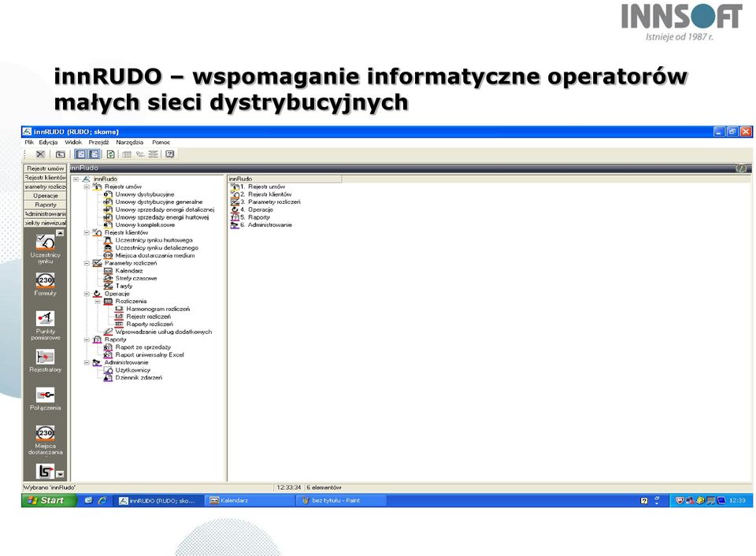The image size is (756, 556).
Task: Open the Rejestratory sidebar icon
Action: 46,361
